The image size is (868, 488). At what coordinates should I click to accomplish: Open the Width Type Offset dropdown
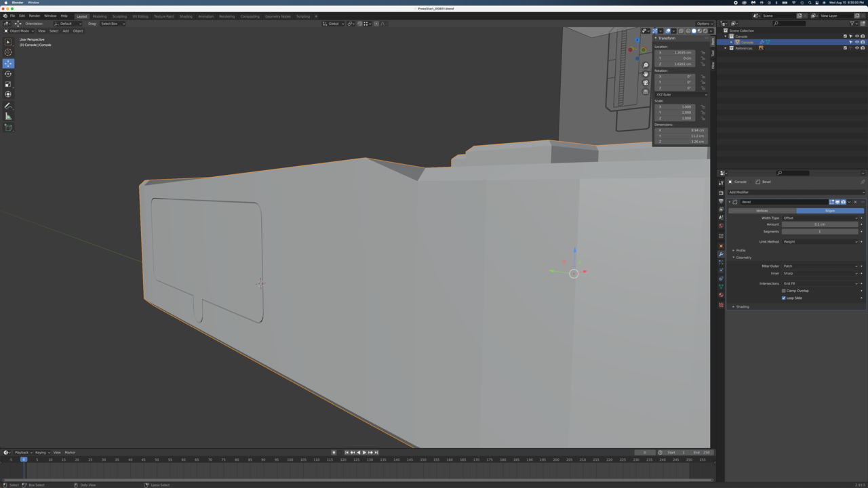821,218
